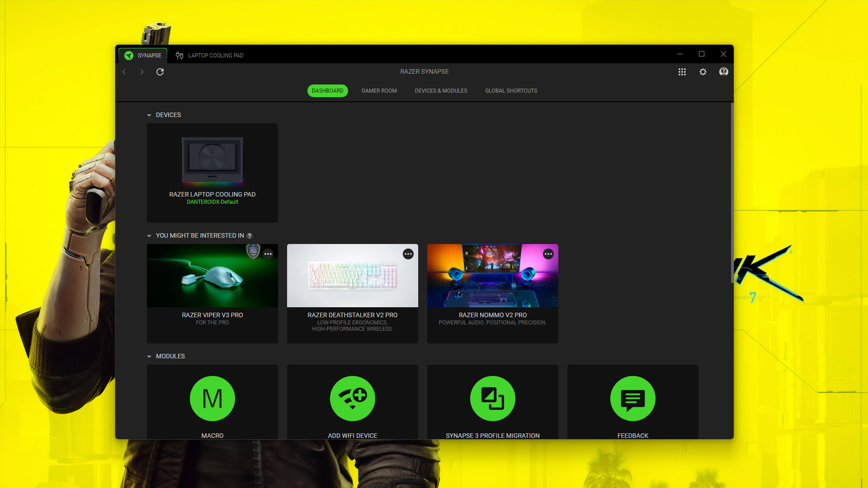Open more options on Nommo V2 Pro card
Image resolution: width=868 pixels, height=488 pixels.
click(548, 254)
